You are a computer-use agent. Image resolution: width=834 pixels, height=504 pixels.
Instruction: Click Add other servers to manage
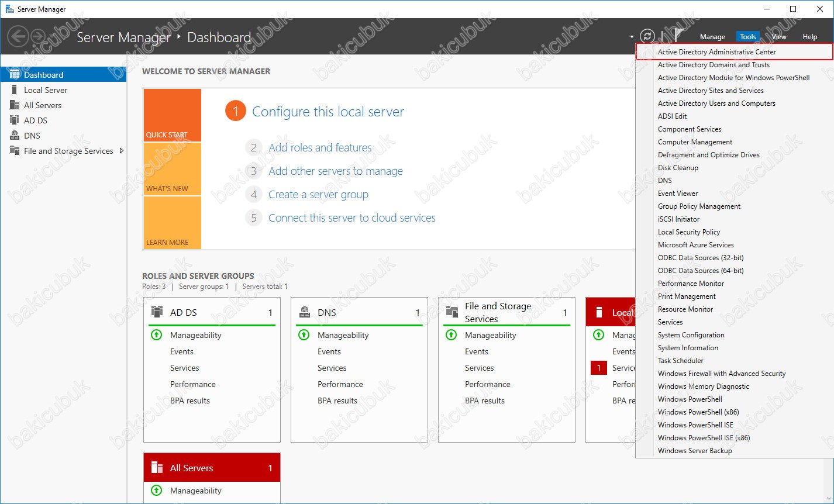pyautogui.click(x=336, y=171)
